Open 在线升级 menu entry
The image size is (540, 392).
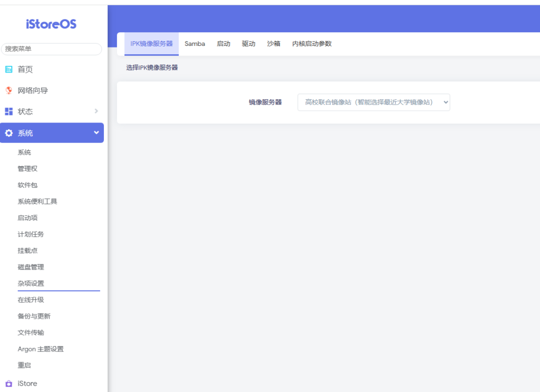31,300
